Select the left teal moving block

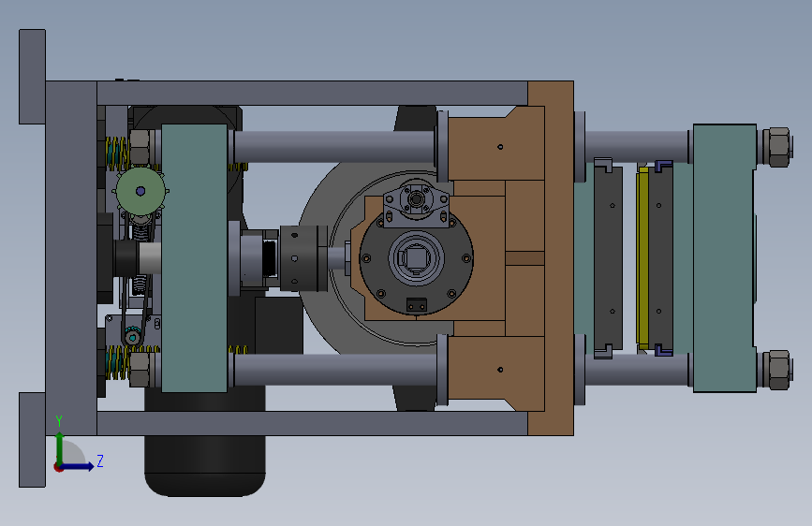pos(194,257)
